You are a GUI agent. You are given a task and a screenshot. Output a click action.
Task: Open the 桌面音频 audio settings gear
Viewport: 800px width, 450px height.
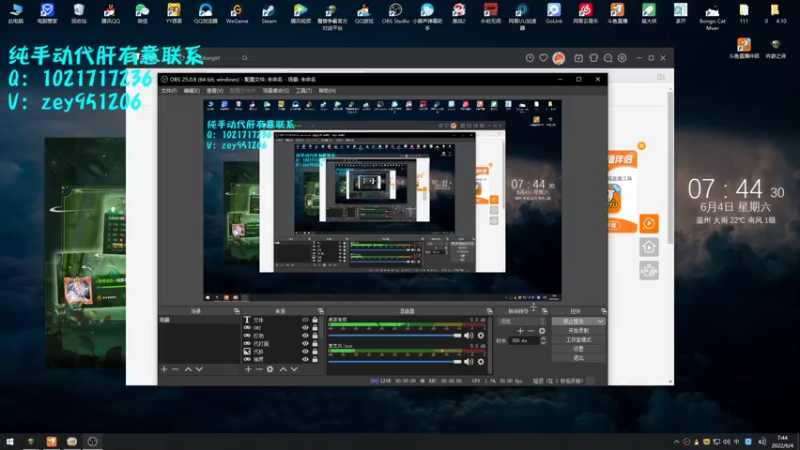[x=481, y=335]
